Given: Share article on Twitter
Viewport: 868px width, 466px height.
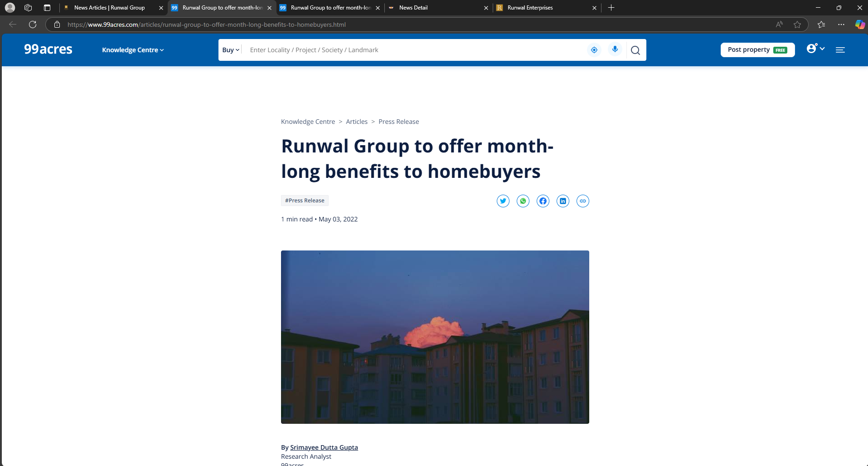Looking at the screenshot, I should tap(503, 201).
